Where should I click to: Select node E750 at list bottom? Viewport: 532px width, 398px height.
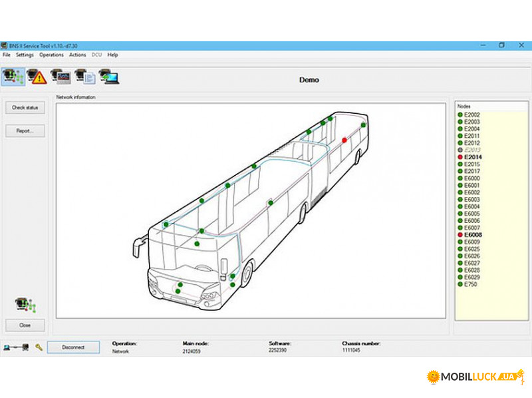[470, 284]
